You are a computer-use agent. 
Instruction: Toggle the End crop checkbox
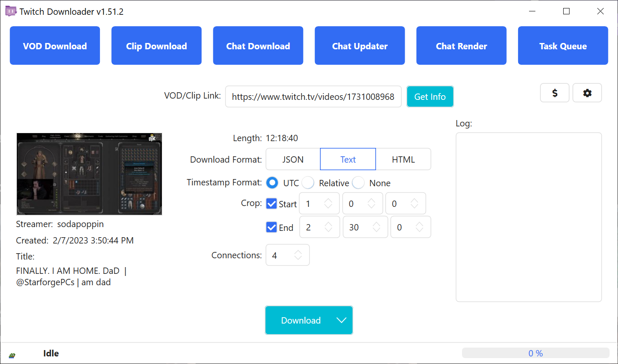click(x=271, y=227)
